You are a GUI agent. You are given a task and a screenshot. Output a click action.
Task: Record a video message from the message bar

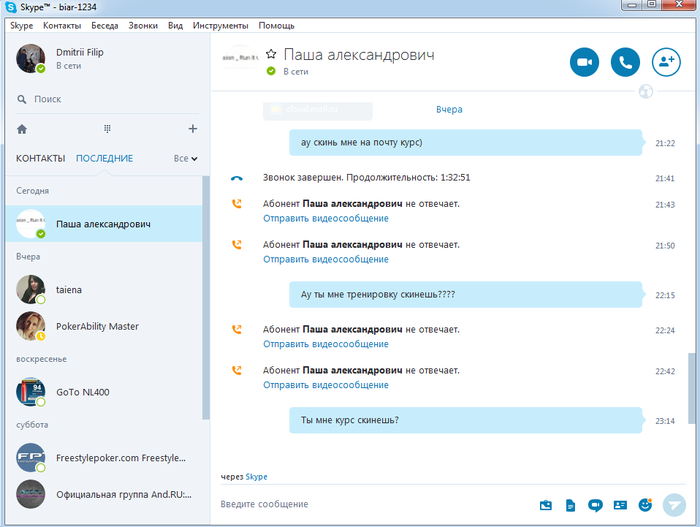tap(595, 505)
